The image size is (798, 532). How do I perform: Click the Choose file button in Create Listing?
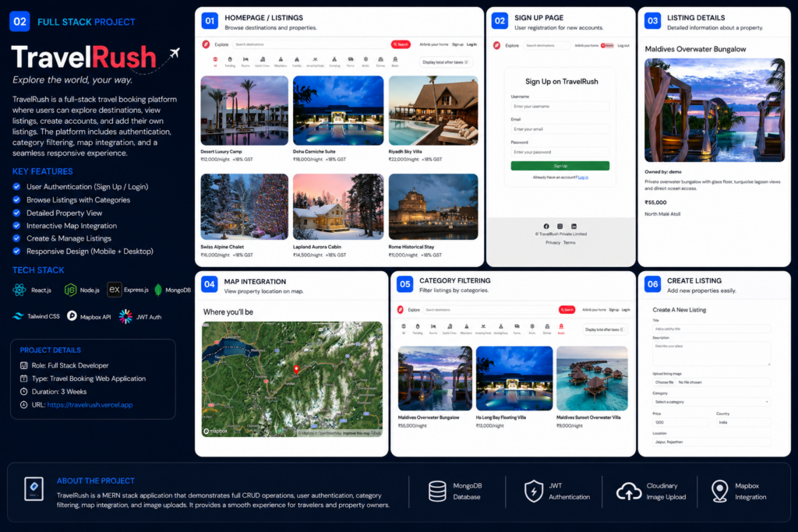click(x=664, y=382)
